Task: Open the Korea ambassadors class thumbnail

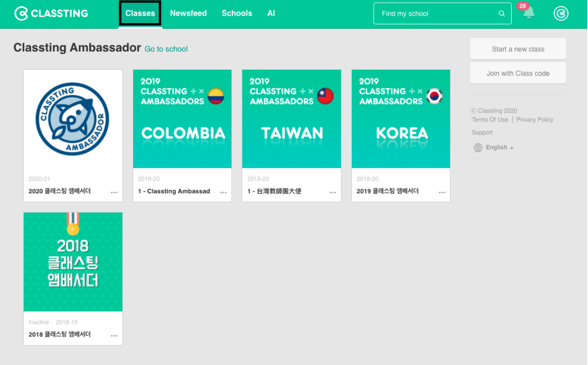Action: [401, 119]
